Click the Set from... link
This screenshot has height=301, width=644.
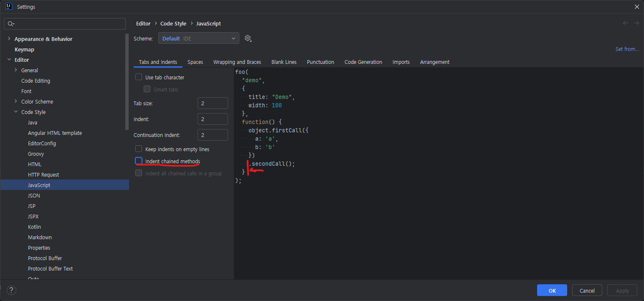click(x=627, y=49)
